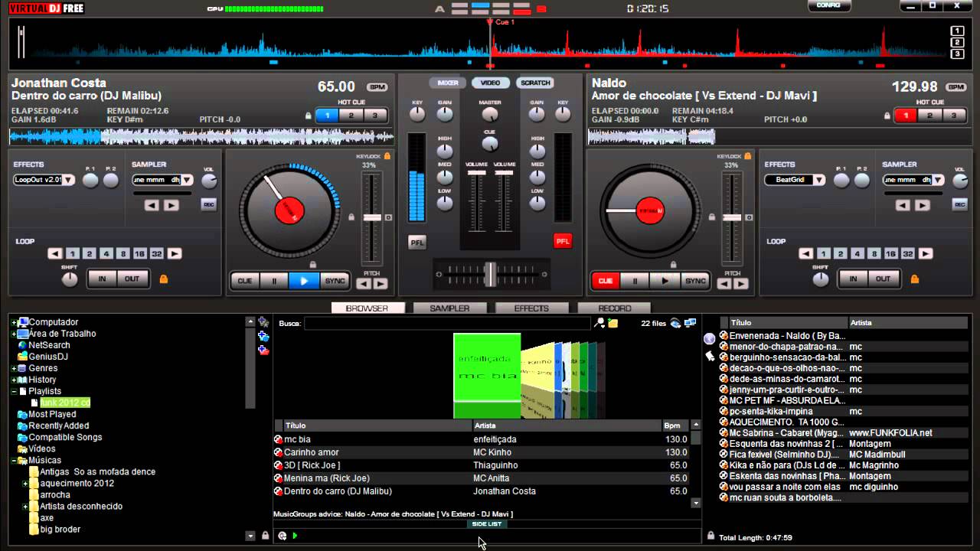Toggle left deck keylock padlock

pos(387,156)
